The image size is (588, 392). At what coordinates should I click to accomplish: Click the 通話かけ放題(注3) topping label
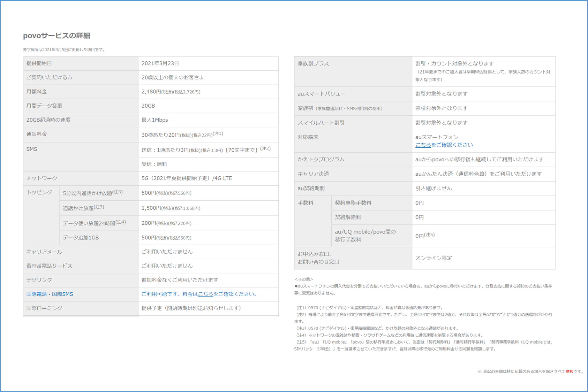pyautogui.click(x=83, y=208)
